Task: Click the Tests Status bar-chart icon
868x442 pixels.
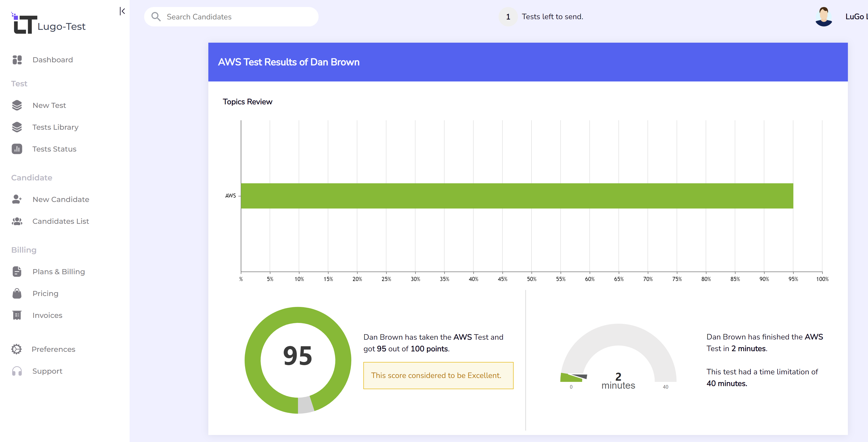Action: coord(17,149)
